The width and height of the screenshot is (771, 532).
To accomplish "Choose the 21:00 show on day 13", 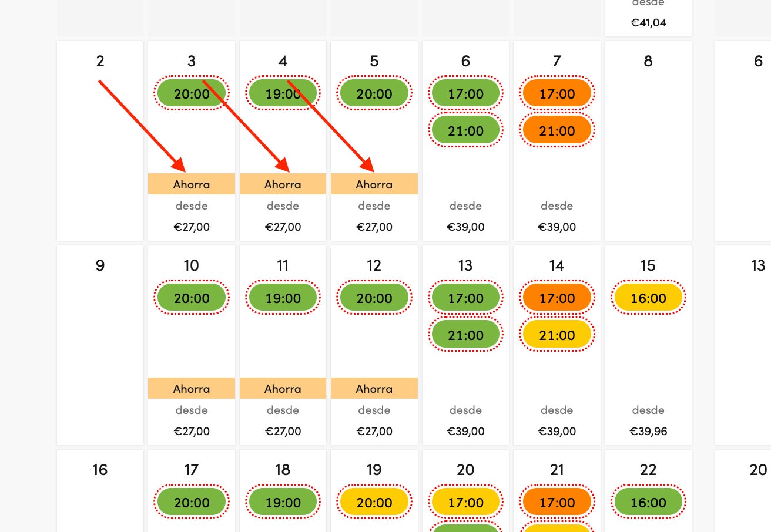I will tap(465, 335).
